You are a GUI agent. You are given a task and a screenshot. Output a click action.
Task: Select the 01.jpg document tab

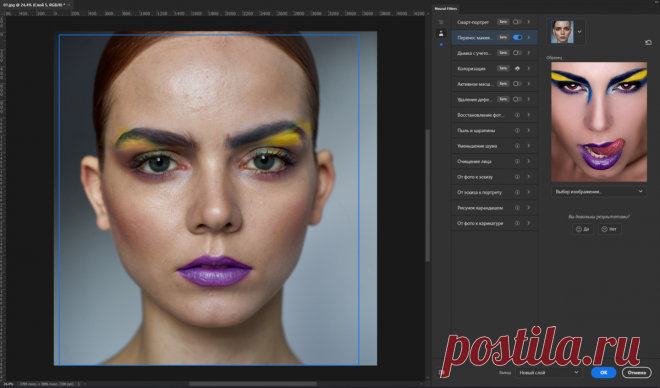(35, 5)
